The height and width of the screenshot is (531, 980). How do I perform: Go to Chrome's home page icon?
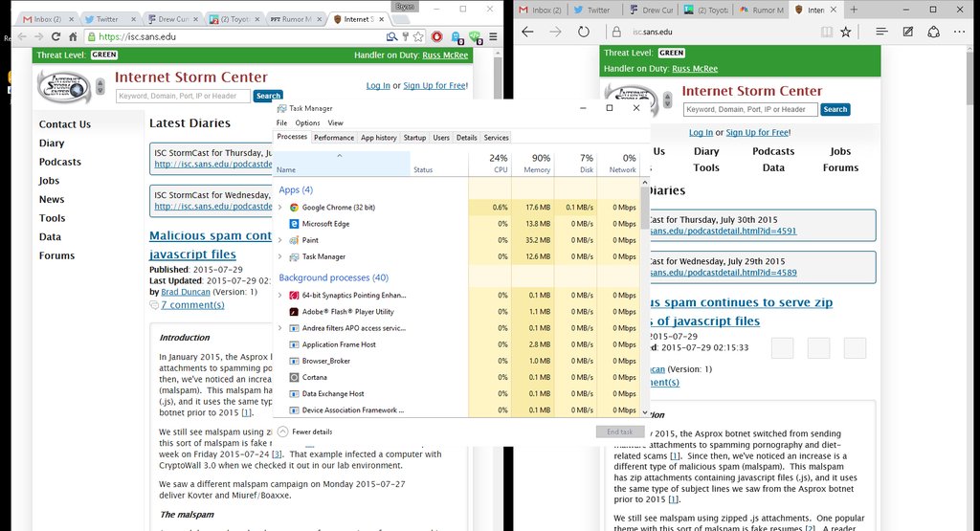coord(73,37)
